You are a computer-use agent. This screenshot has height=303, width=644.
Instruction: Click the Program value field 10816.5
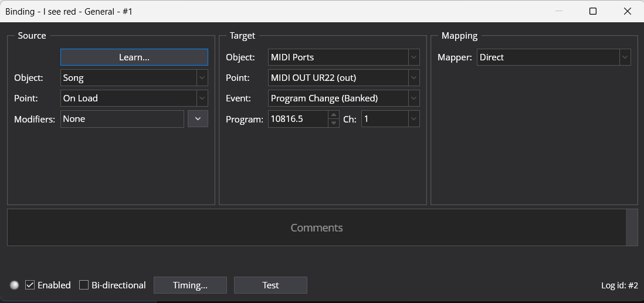[298, 119]
